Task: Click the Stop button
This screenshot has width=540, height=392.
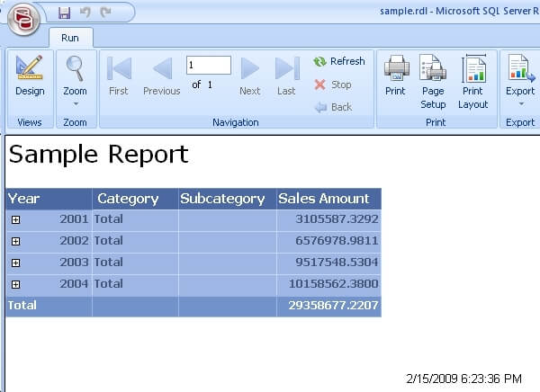Action: [x=332, y=85]
